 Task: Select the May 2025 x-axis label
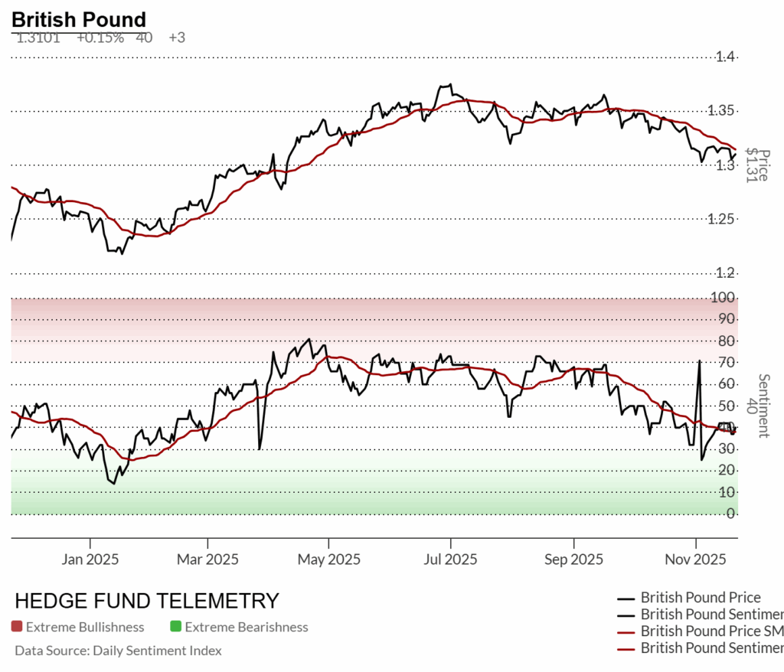tap(328, 559)
